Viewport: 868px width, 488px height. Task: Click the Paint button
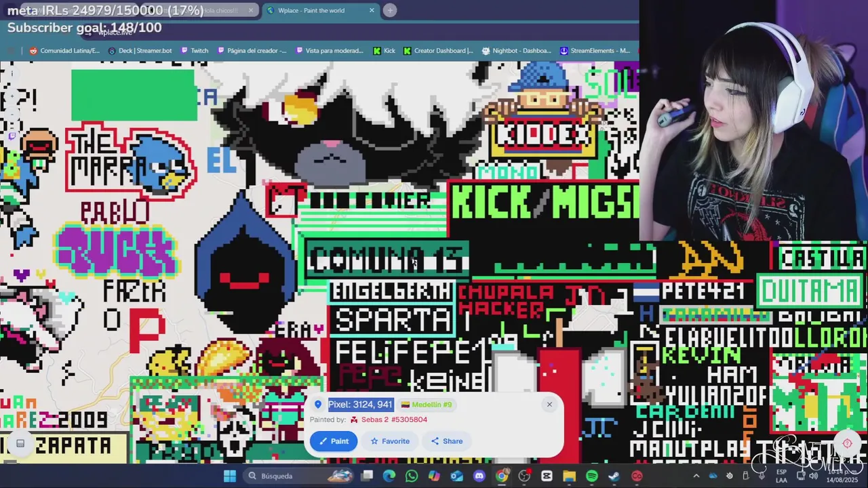coord(334,441)
